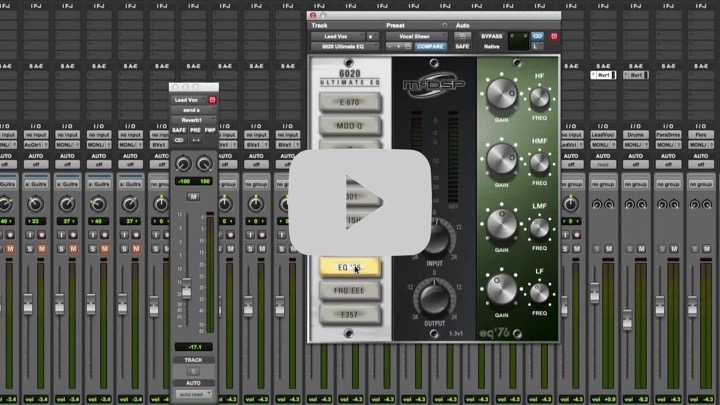Solo the track via the TRACK S button in send window
This screenshot has height=405, width=720.
pos(193,371)
